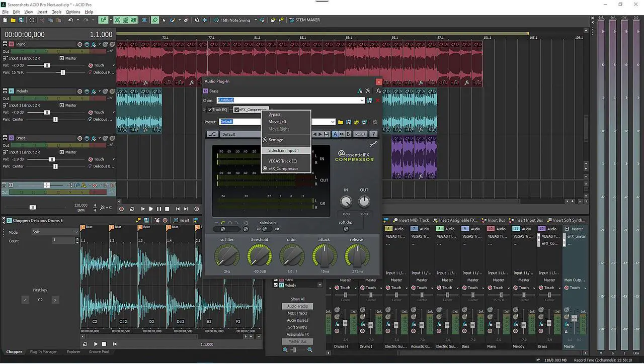Open the Piano track Touch automation dropdown
The image size is (644, 364).
[x=113, y=65]
